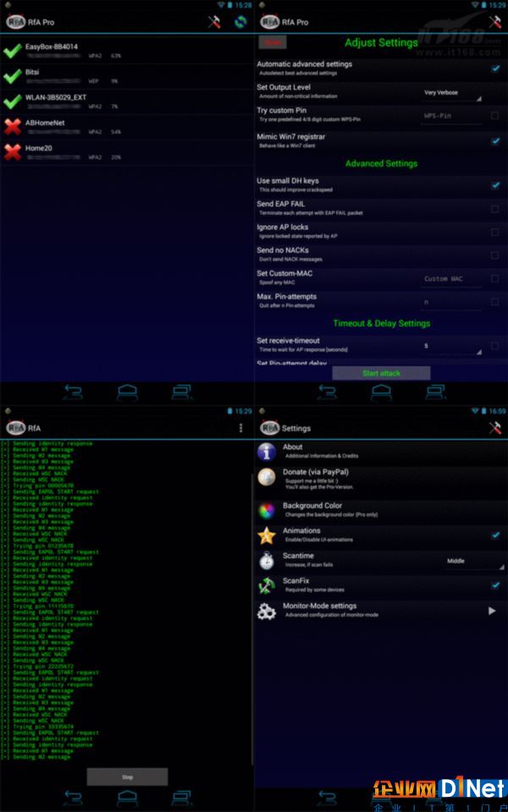
Task: Tap the ScanFix tools icon
Action: point(267,585)
